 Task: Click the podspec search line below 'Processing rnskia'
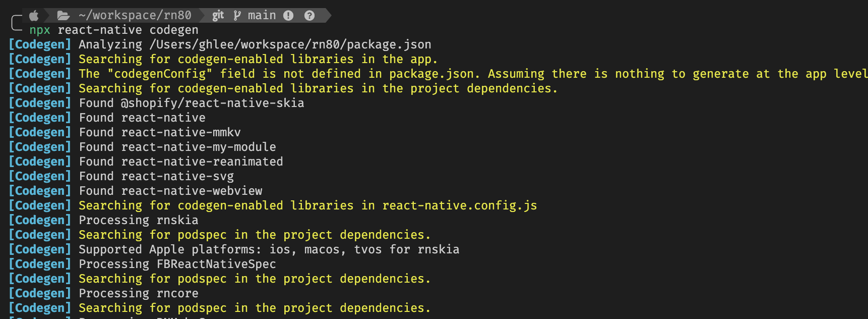tap(255, 235)
